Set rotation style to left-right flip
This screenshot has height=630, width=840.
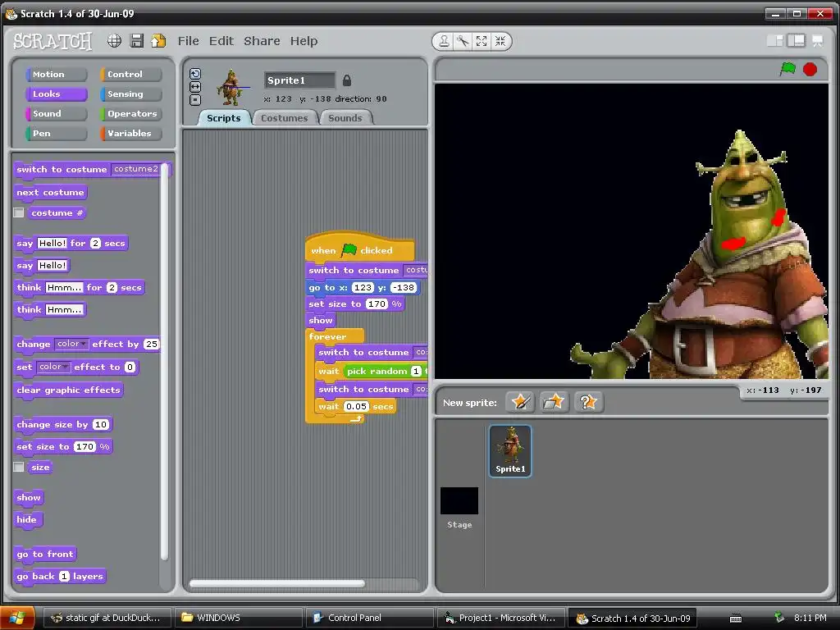[195, 87]
